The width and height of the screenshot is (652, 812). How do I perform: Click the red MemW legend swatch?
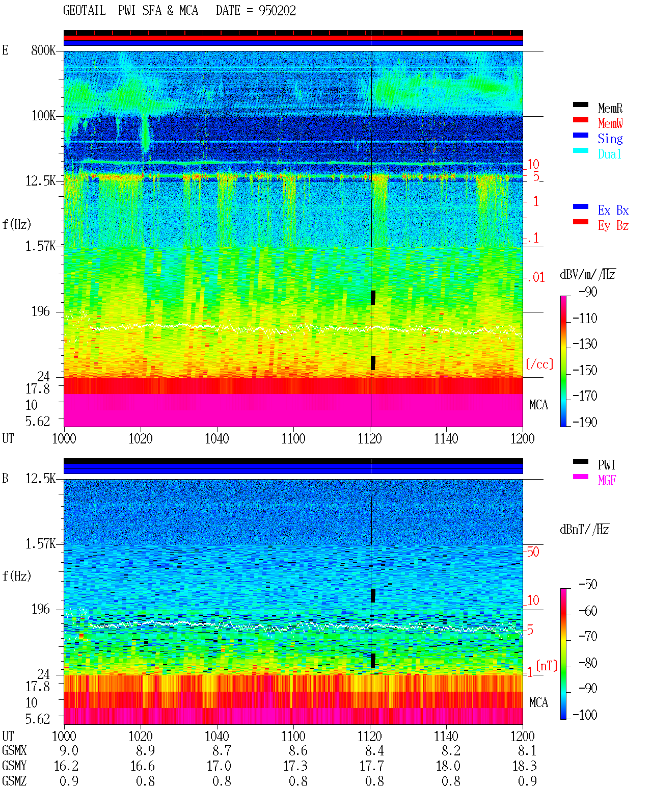(580, 120)
